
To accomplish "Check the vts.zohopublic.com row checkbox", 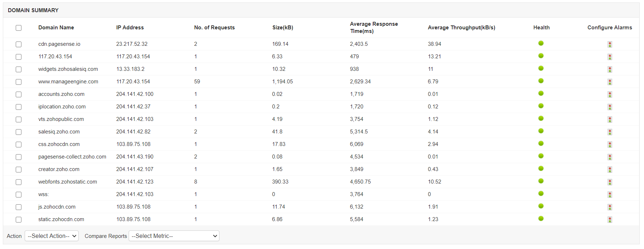I will click(19, 119).
